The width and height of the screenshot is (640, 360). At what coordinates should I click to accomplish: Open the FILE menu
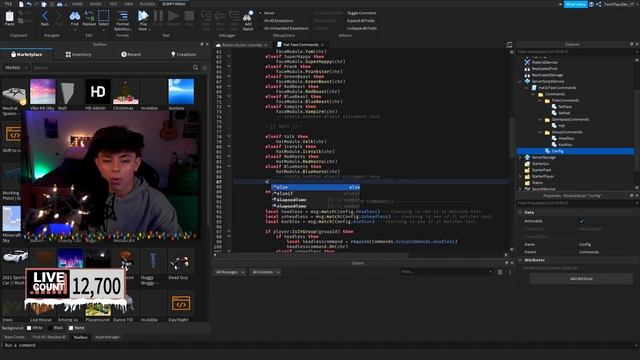(x=8, y=4)
